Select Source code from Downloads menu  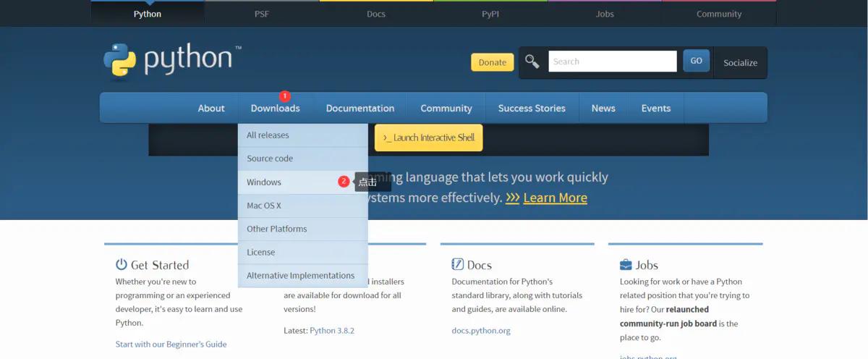click(302, 159)
